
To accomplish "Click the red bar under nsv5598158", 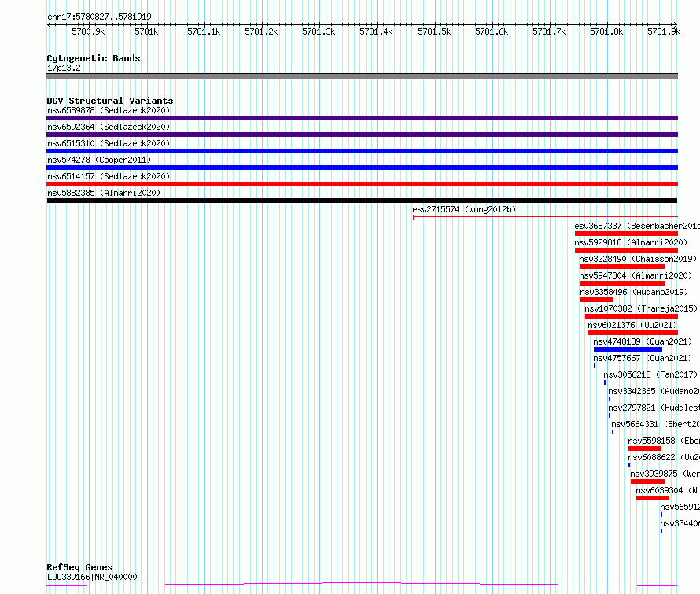I will coord(645,448).
